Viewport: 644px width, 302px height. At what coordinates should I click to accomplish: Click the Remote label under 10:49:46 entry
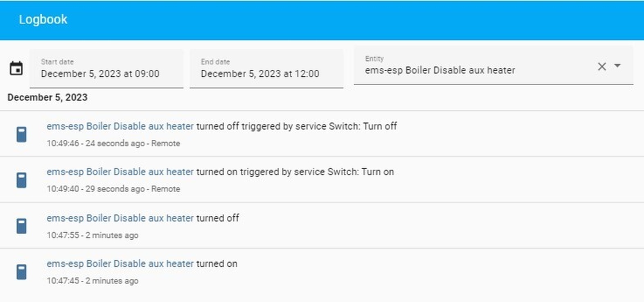(166, 143)
